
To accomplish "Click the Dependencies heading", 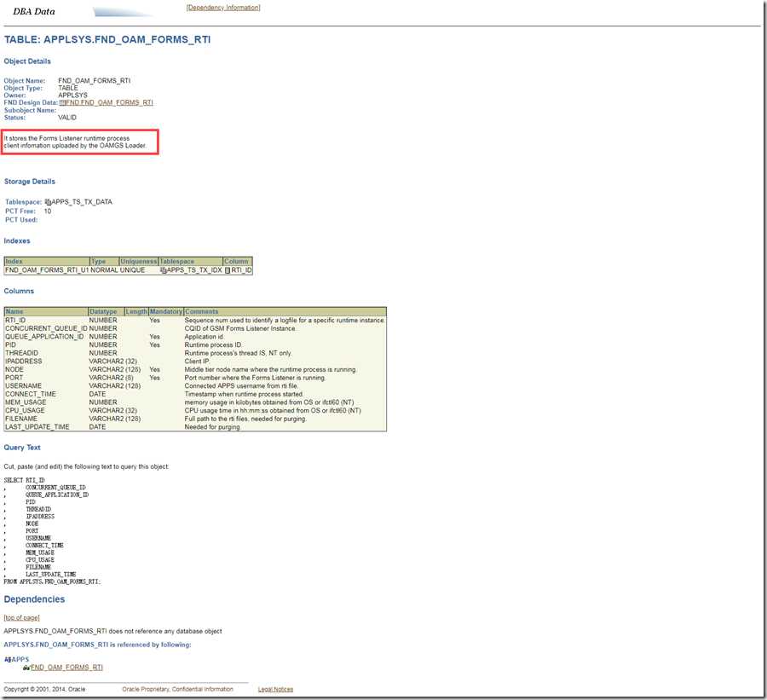I will (34, 599).
